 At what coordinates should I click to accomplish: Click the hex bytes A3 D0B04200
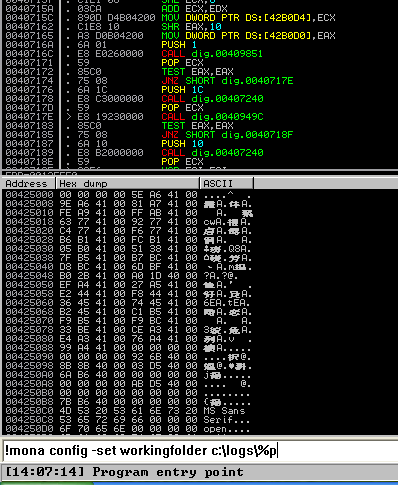110,35
